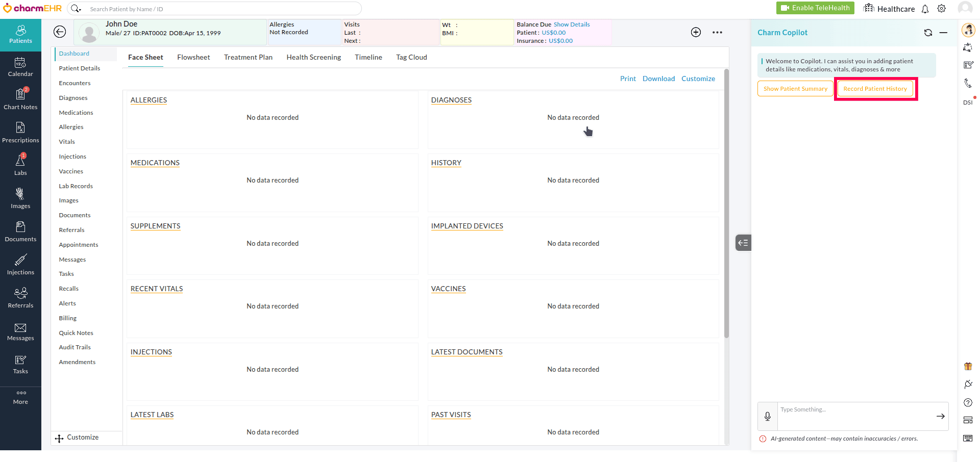Click the Download link

point(658,79)
